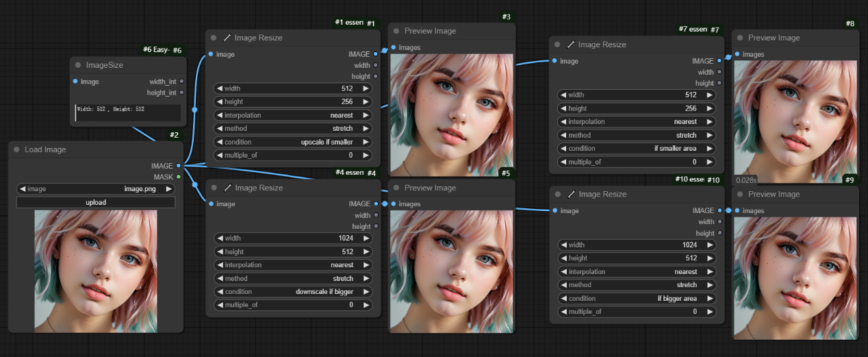This screenshot has width=868, height=357.
Task: Collapse the ImageSize node using its title dot
Action: pyautogui.click(x=78, y=65)
